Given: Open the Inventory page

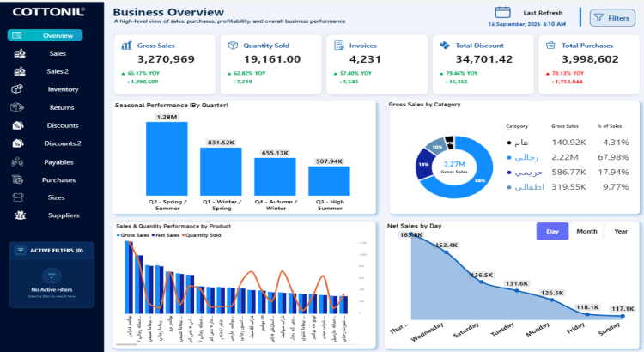Looking at the screenshot, I should click(63, 89).
